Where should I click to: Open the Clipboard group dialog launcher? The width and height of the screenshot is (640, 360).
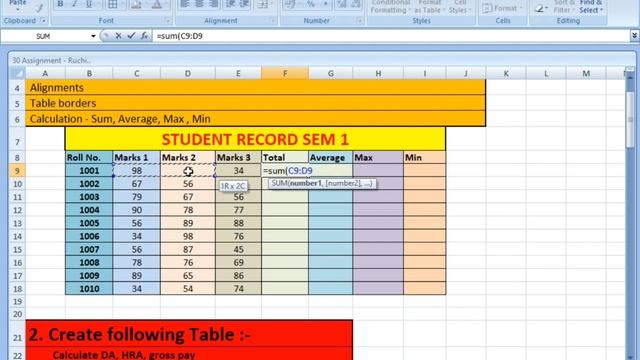[43, 20]
